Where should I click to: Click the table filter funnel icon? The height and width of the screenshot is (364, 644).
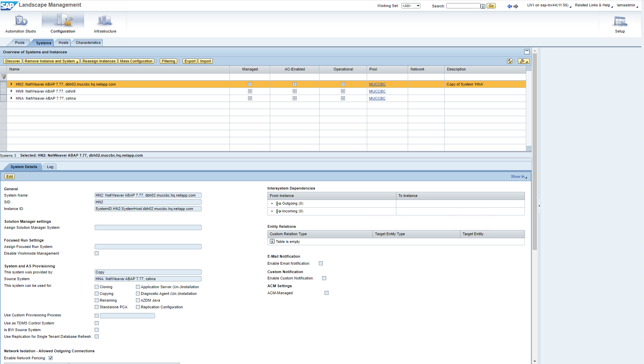[x=4, y=77]
